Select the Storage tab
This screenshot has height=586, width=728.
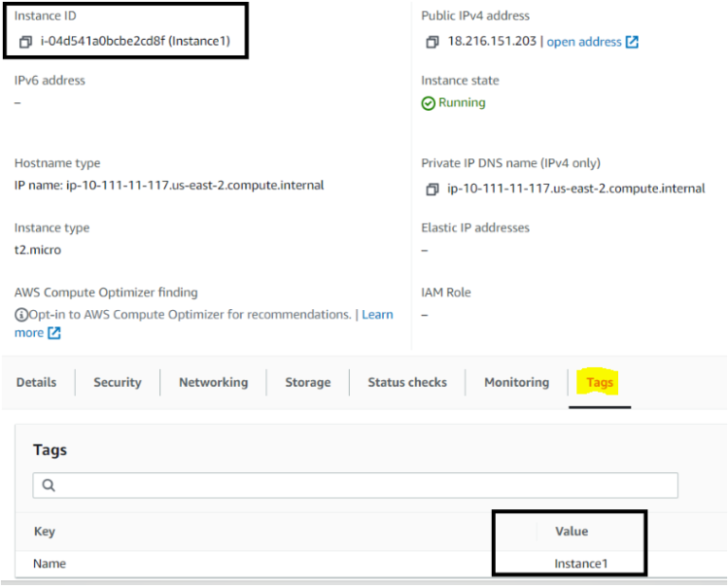(308, 382)
